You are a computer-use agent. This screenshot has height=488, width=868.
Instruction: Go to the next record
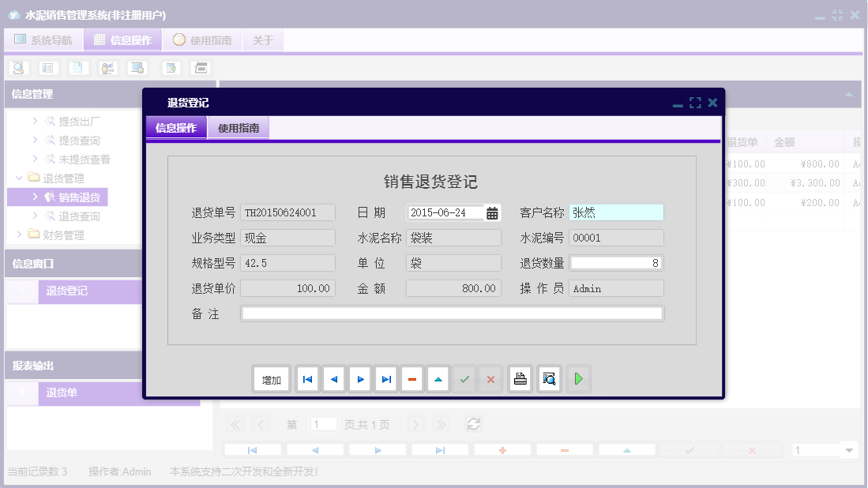coord(359,379)
